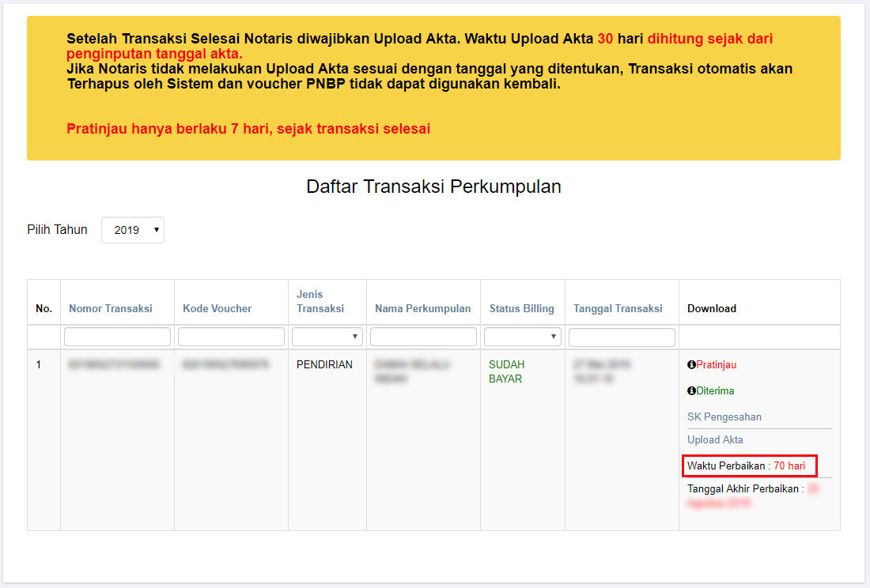Click the Tanggal Transaksi filter field

coord(622,337)
